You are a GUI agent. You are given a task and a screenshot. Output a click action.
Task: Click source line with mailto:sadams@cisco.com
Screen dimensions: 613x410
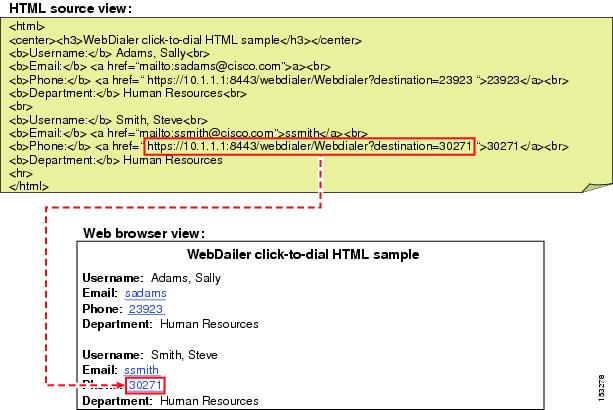tap(170, 66)
